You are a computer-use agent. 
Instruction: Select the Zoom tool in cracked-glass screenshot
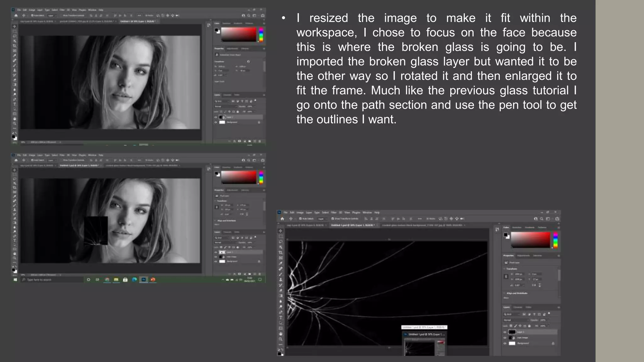click(x=280, y=339)
